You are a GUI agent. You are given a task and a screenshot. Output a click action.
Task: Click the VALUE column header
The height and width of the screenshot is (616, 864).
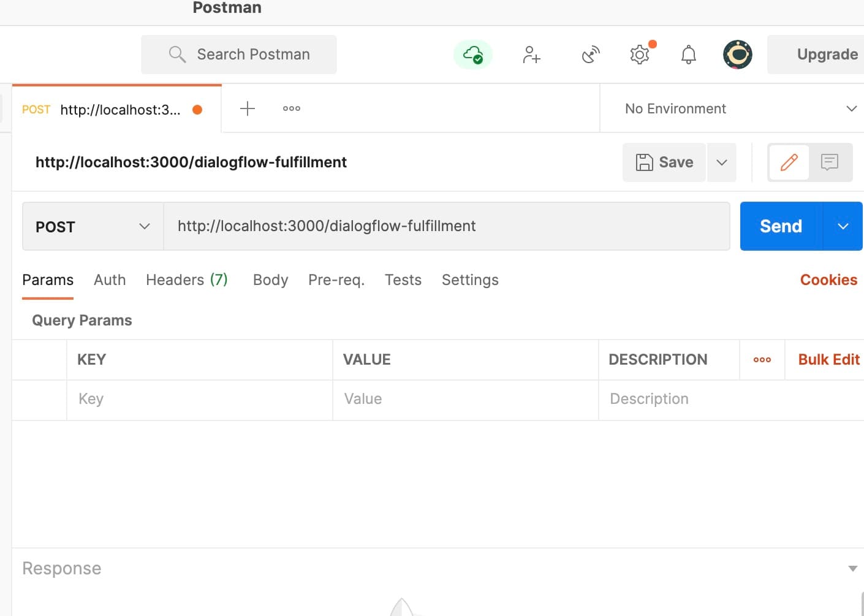[366, 360]
